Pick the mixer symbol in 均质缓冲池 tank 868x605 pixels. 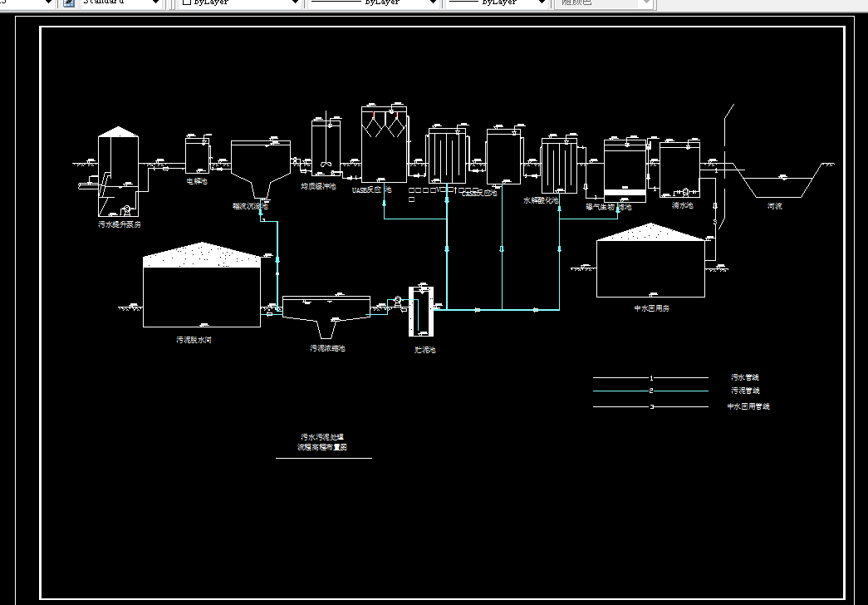326,164
